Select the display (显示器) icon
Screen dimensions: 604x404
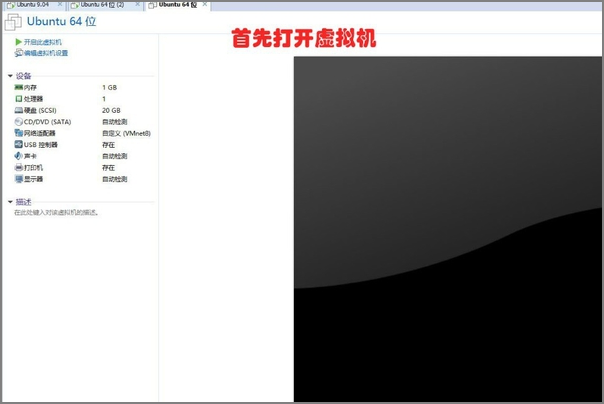[x=18, y=179]
